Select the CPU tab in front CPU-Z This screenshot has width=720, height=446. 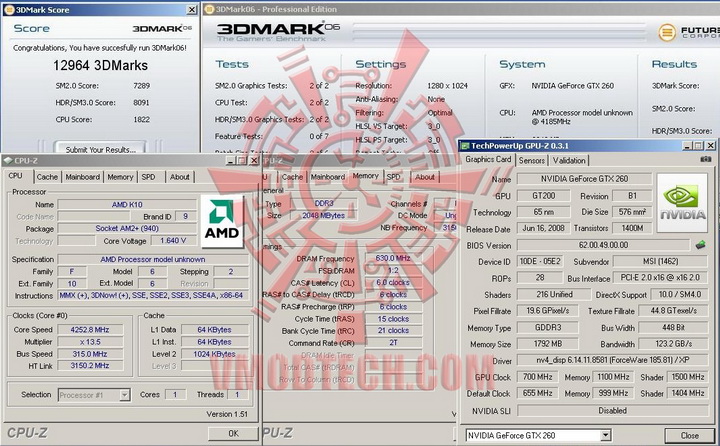point(16,176)
